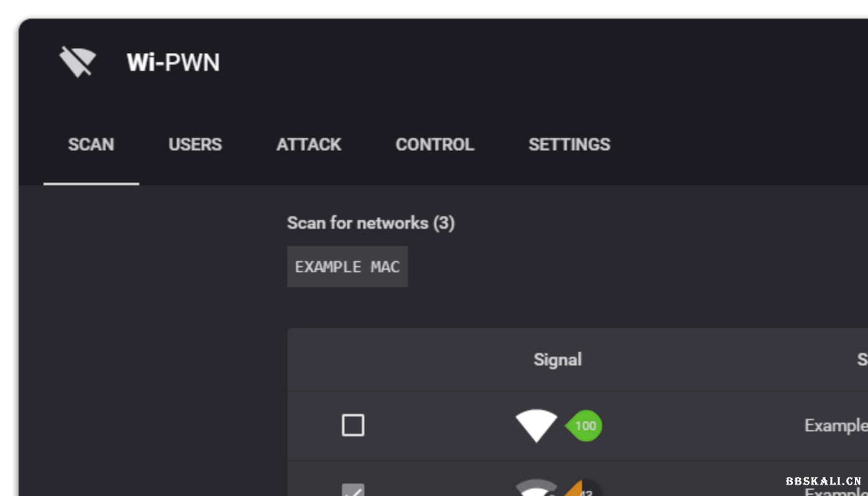Go to the ATTACK tab

click(x=308, y=145)
